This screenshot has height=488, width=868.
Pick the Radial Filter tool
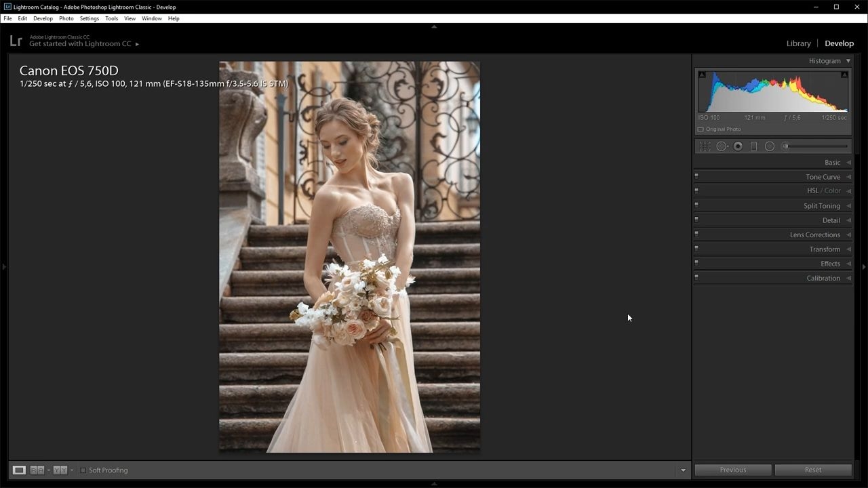770,146
